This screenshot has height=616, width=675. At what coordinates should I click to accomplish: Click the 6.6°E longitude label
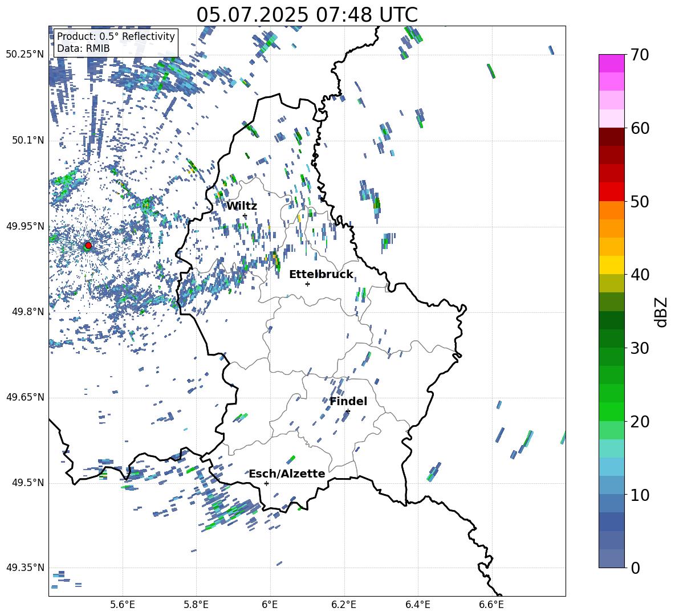pos(491,605)
